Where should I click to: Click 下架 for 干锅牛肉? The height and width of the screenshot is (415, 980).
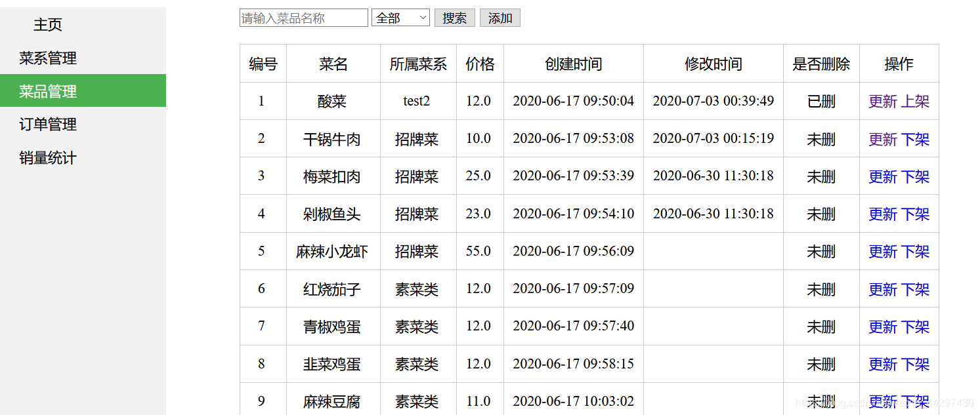pyautogui.click(x=914, y=138)
